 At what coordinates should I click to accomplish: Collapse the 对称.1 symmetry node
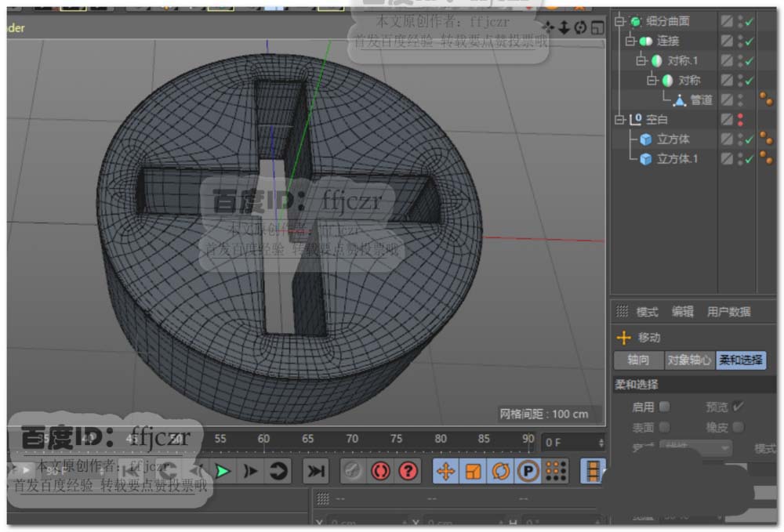click(x=640, y=60)
